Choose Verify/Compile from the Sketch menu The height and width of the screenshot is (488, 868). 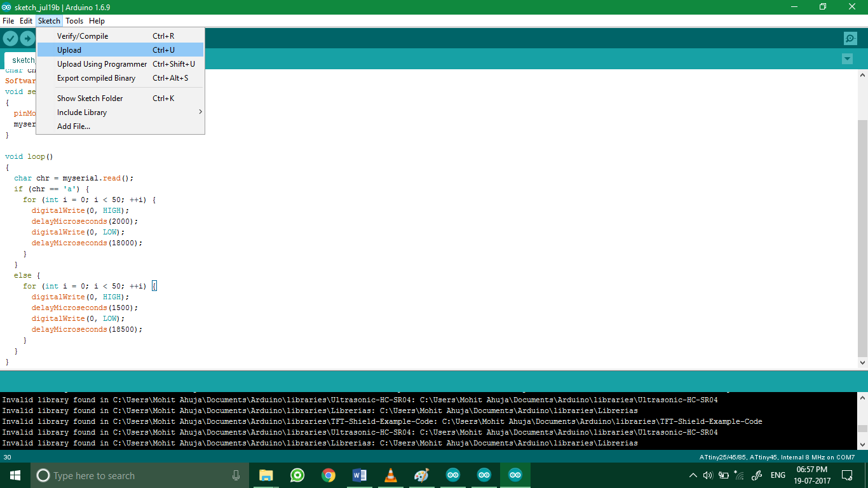point(120,36)
